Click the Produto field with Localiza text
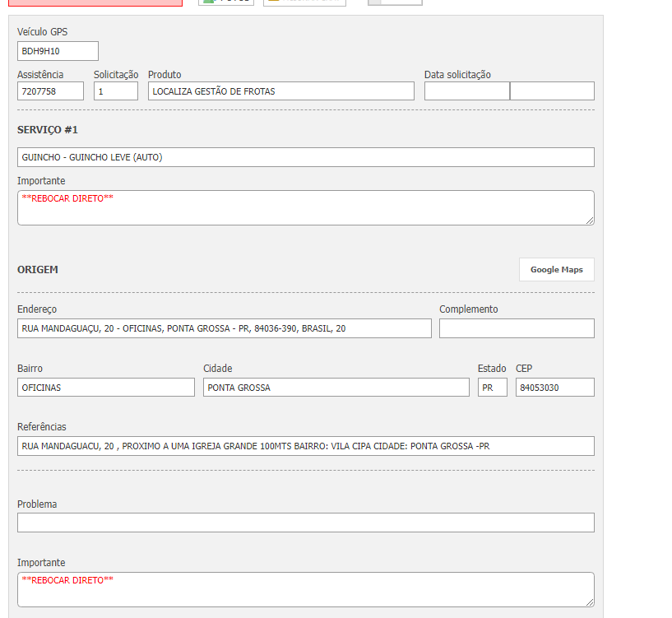This screenshot has width=672, height=618. pyautogui.click(x=280, y=91)
